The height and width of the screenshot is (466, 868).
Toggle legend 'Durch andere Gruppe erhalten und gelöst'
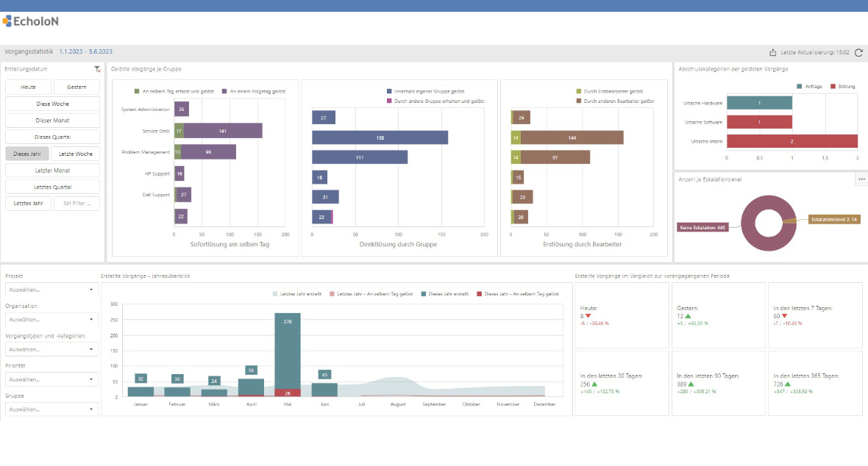click(x=435, y=101)
